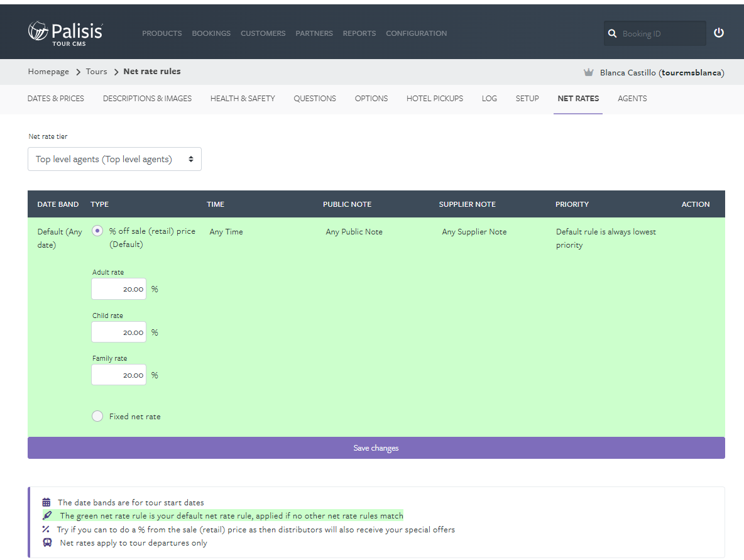Switch to the Options tab
Screen dimensions: 744x560
371,99
